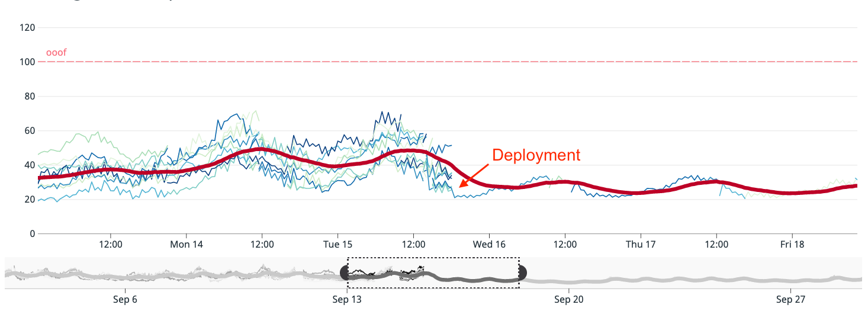Click the 'Mon 14' x-axis label

tap(186, 244)
